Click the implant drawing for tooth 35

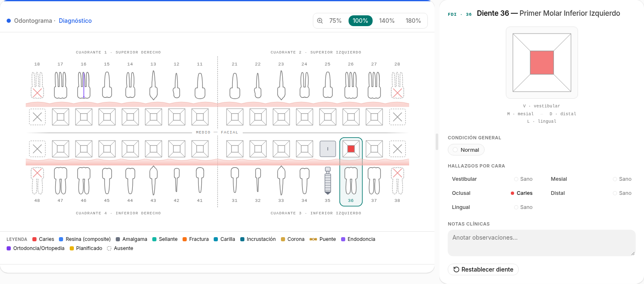328,181
